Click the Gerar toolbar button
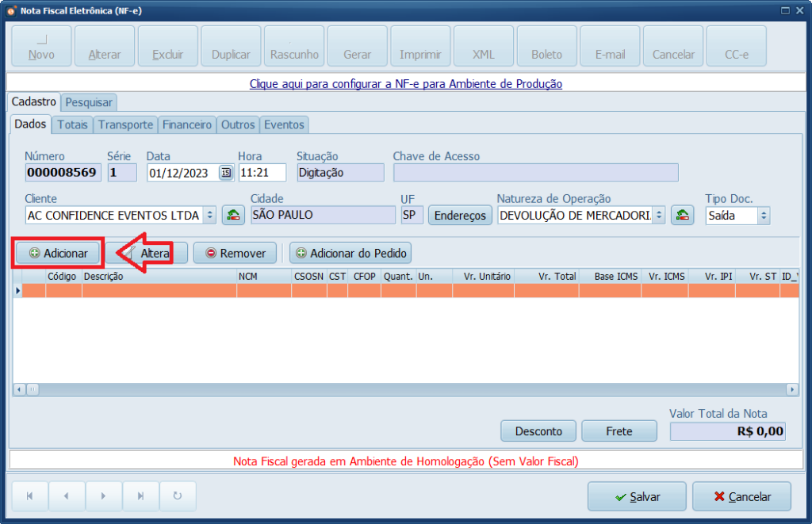812x524 pixels. click(x=357, y=45)
